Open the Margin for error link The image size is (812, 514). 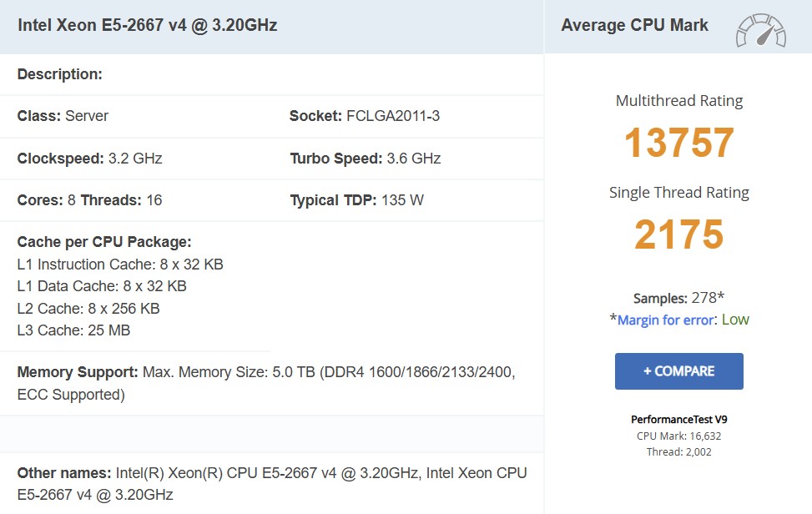(665, 320)
